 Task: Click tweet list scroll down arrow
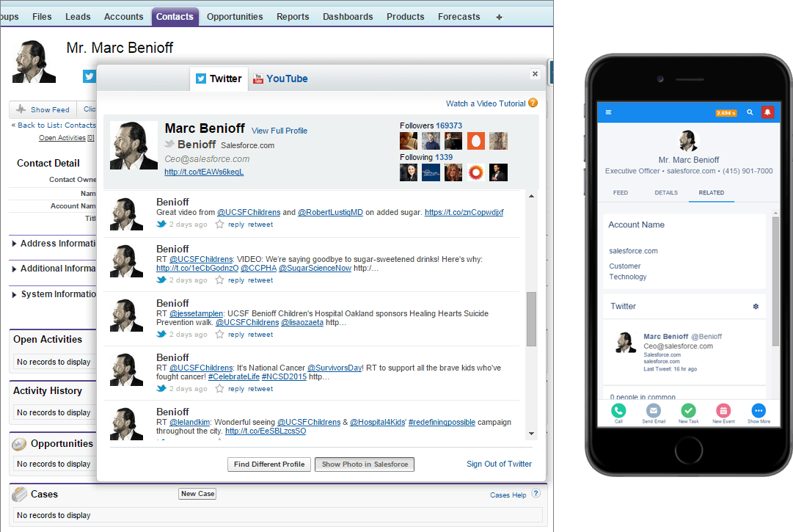(532, 434)
